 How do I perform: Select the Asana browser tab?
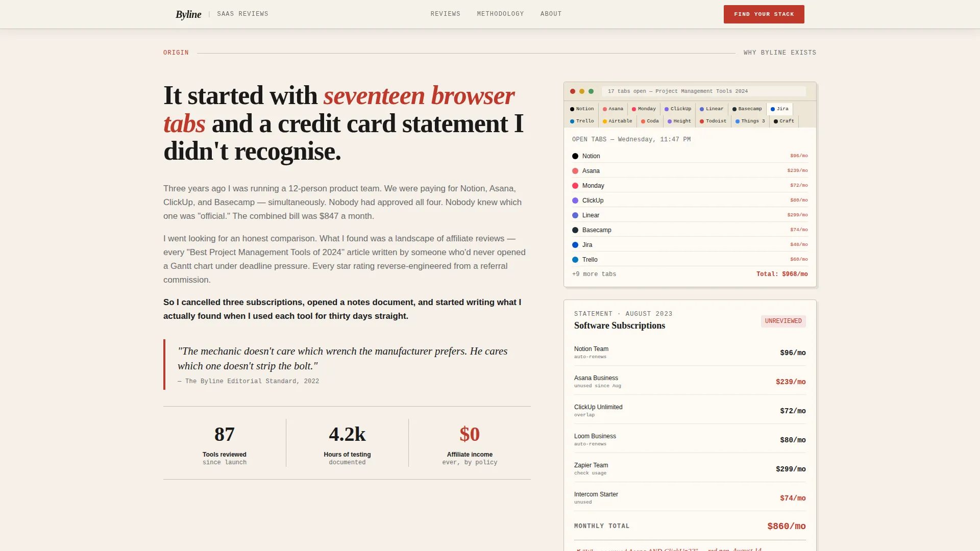613,109
